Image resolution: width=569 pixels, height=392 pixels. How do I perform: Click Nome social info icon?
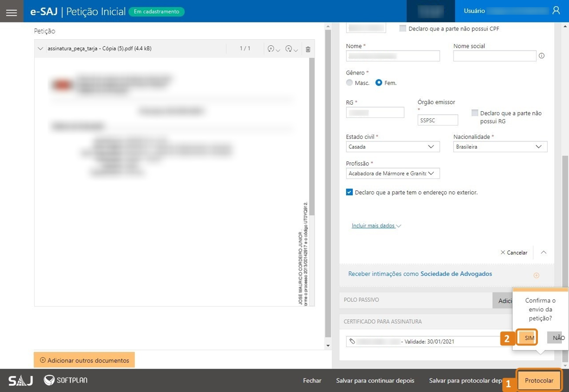pos(541,56)
